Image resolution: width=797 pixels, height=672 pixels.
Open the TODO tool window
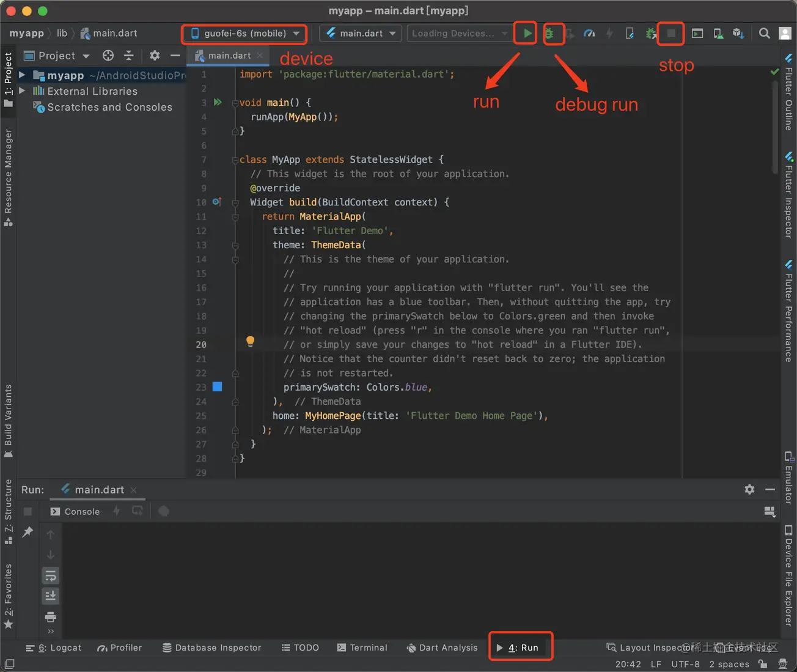click(x=300, y=648)
